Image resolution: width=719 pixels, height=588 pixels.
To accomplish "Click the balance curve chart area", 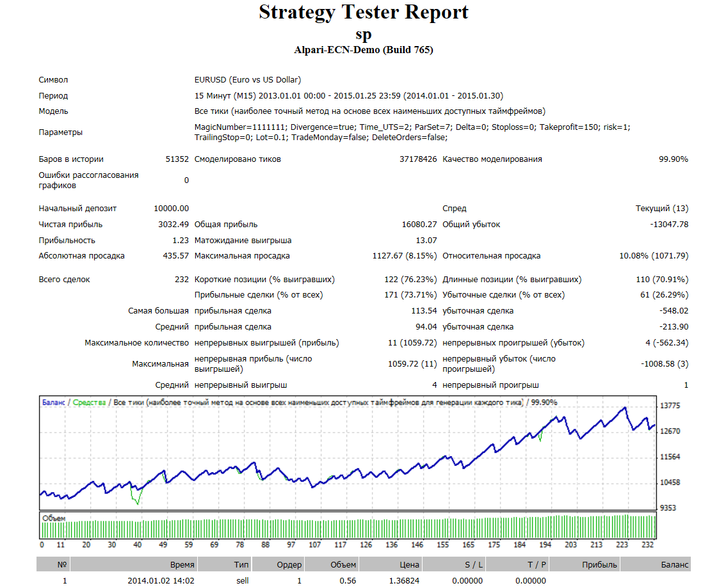I will (348, 453).
